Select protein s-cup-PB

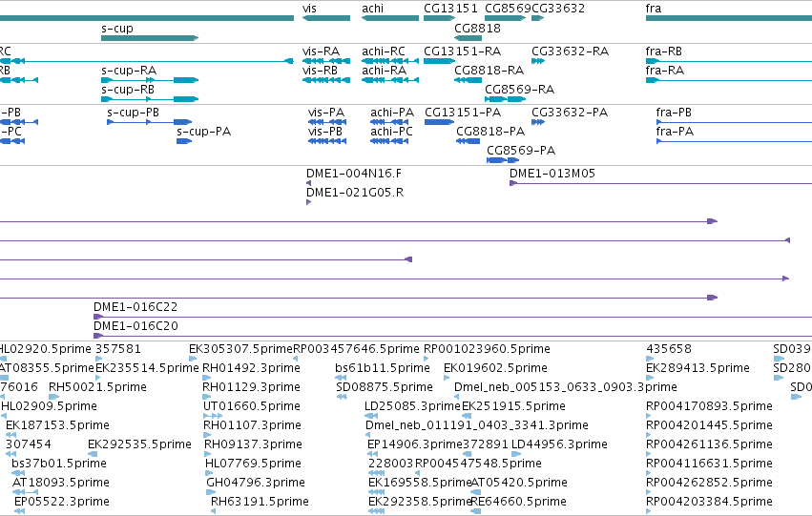149,122
